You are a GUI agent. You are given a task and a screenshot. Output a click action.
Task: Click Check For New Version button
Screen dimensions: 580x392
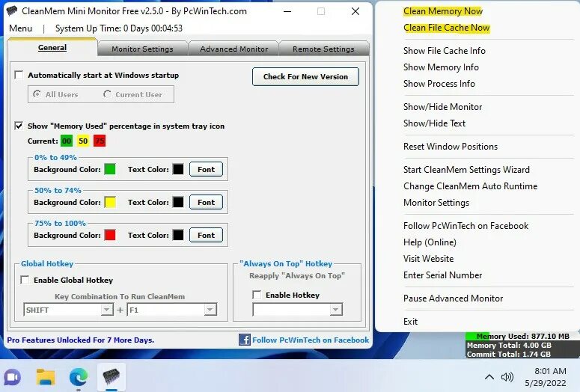tap(305, 76)
